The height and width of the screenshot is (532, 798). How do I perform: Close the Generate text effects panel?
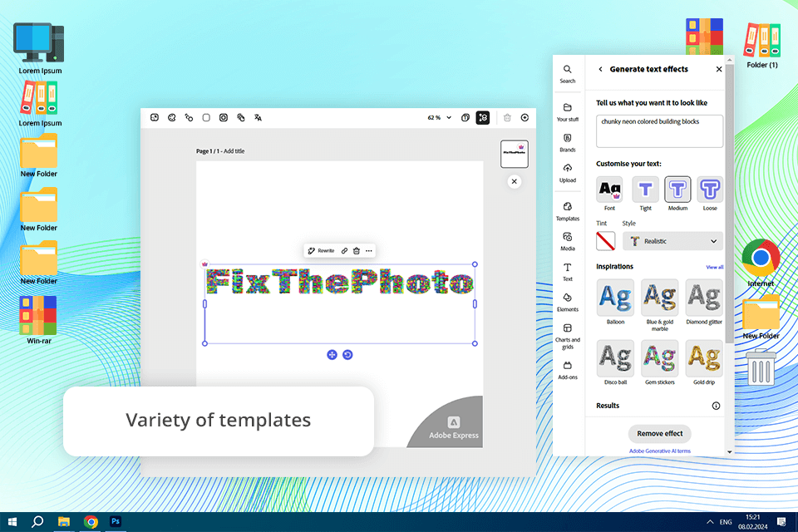pyautogui.click(x=718, y=69)
